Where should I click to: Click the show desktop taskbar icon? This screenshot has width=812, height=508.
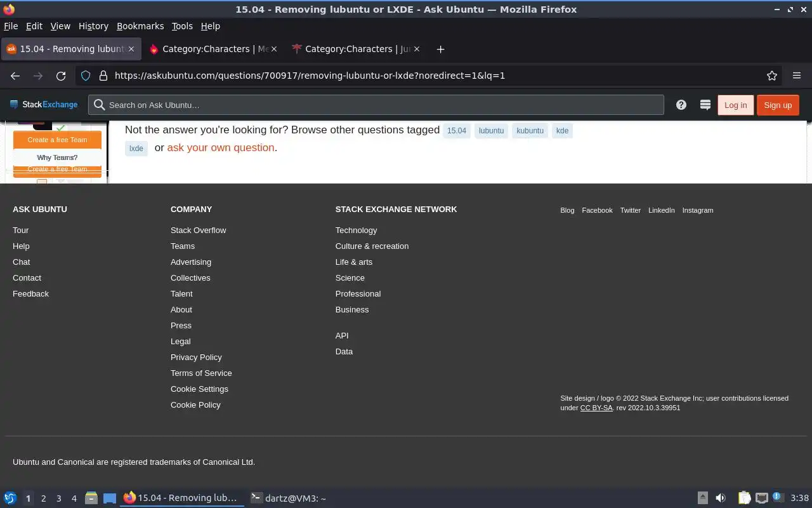110,498
